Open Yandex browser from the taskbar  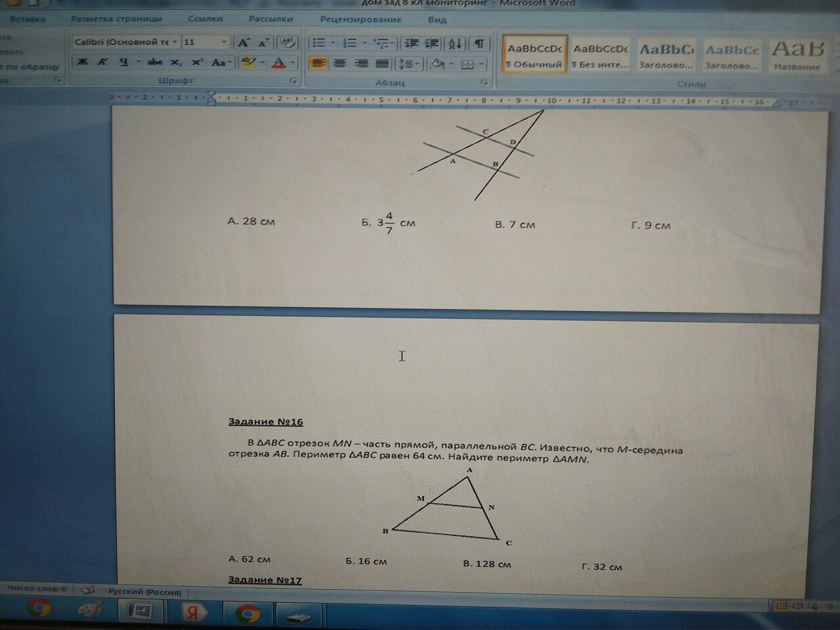(x=193, y=612)
